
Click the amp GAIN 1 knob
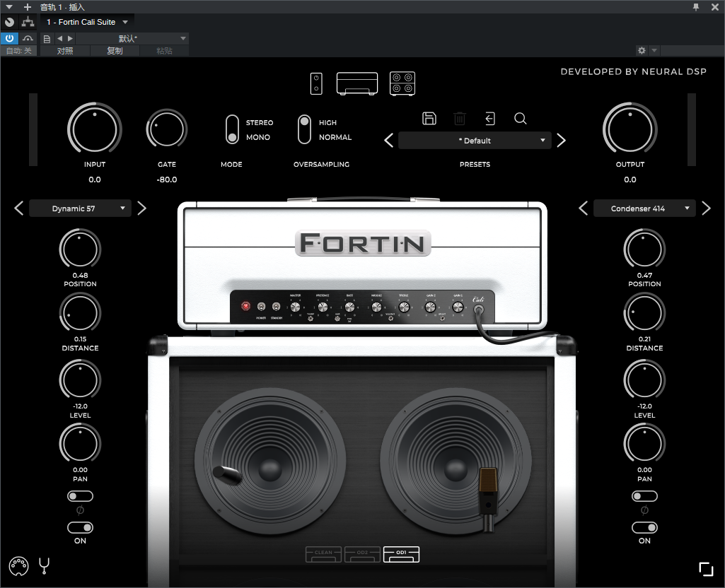[458, 307]
